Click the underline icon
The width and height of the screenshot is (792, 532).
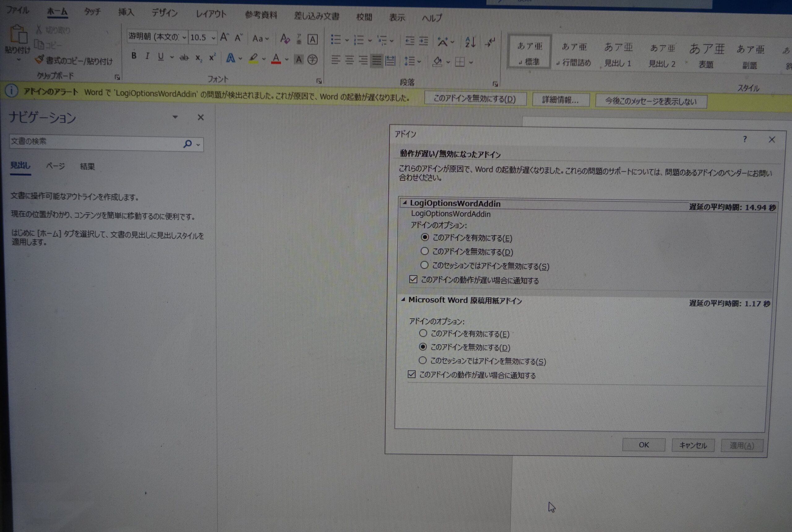tap(161, 57)
